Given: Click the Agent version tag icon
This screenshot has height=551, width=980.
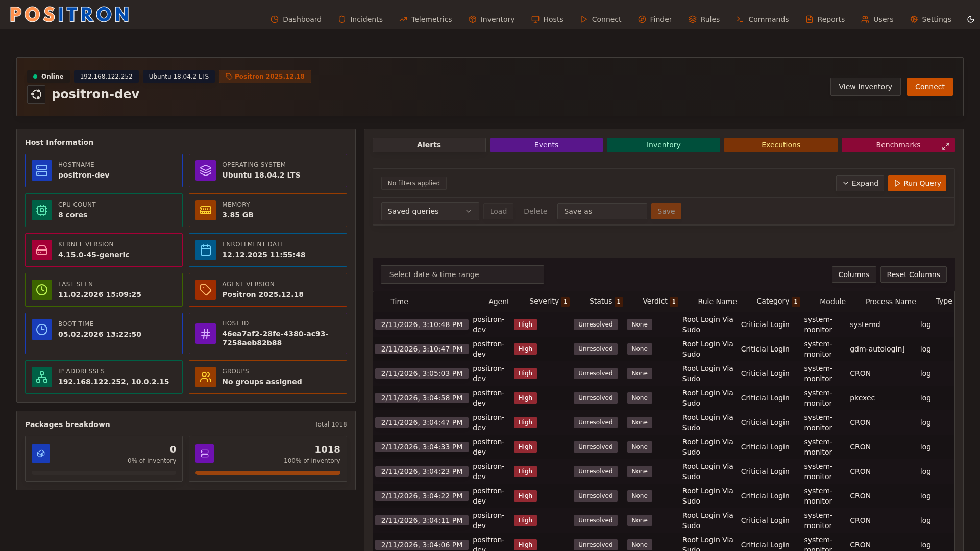Looking at the screenshot, I should click(x=206, y=290).
